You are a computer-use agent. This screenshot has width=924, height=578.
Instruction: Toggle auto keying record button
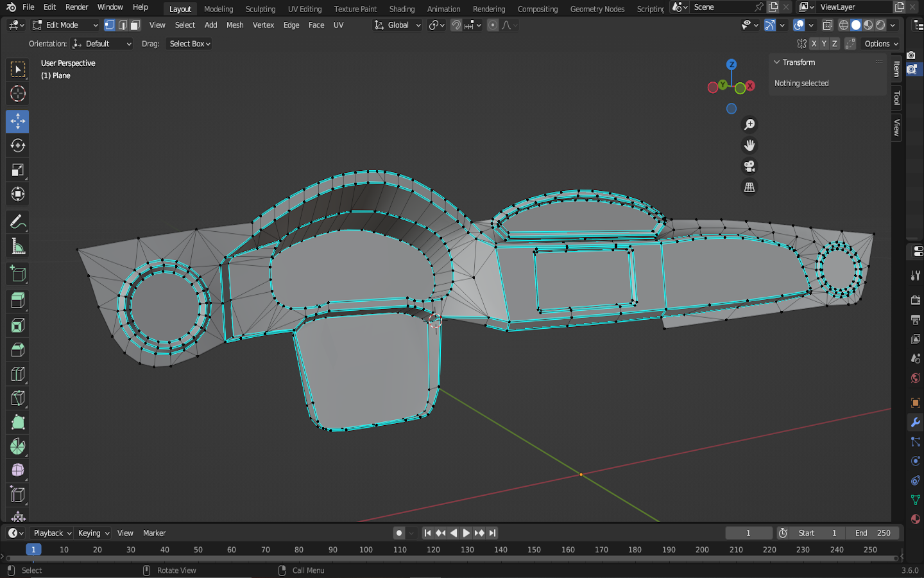tap(399, 533)
